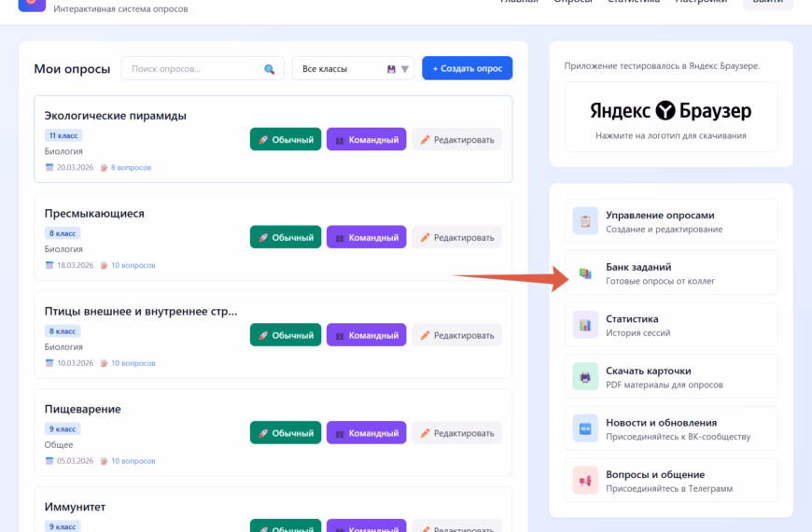Start Обычный mode for Экологические пирамиды
Viewport: 812px width, 532px height.
(286, 139)
